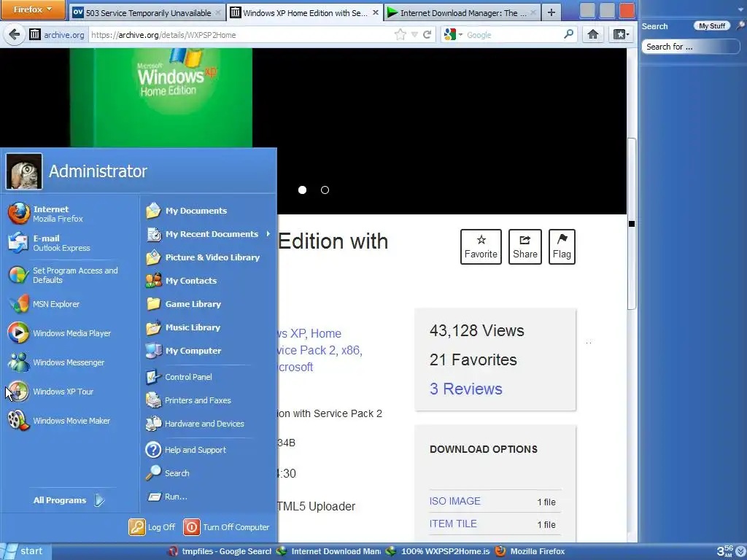Open Set Program Access and Defaults

[x=63, y=275]
